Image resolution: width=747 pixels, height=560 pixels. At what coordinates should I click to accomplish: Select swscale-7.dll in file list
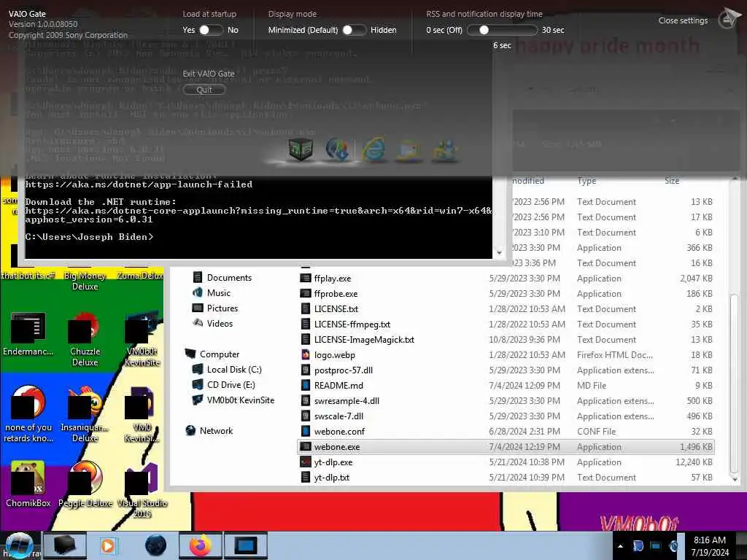338,416
